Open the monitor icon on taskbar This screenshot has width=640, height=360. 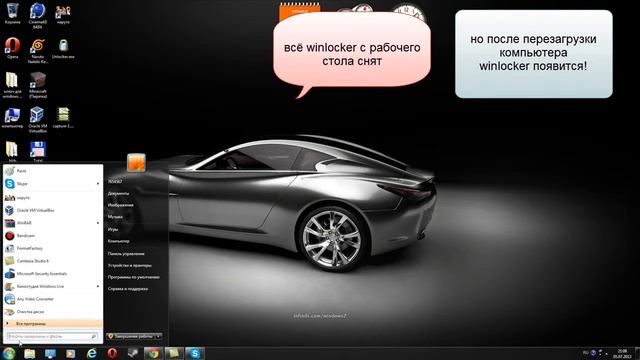(x=50, y=353)
